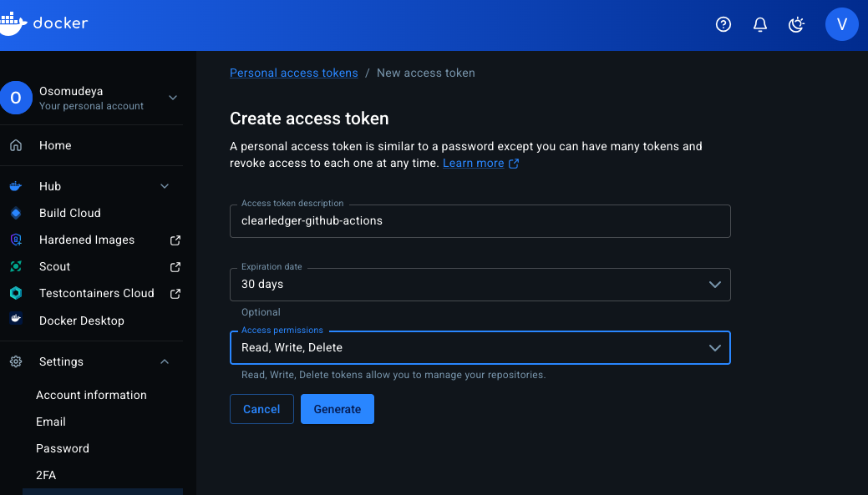
Task: Click the 'Create access token' heading
Action: point(309,119)
